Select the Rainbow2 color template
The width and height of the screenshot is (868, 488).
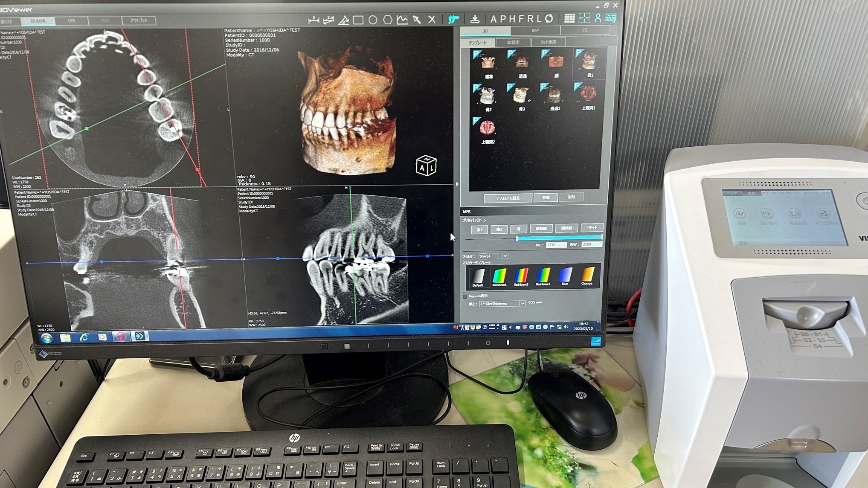521,276
